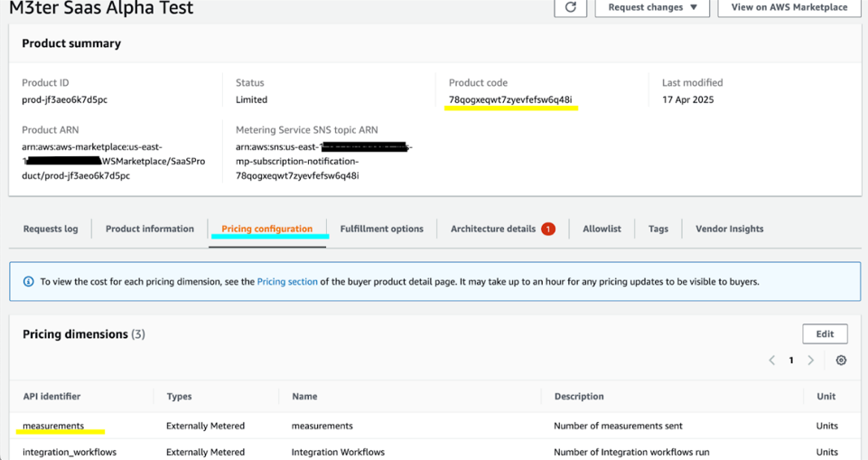Switch to the Allowlist tab
This screenshot has width=868, height=460.
(602, 230)
